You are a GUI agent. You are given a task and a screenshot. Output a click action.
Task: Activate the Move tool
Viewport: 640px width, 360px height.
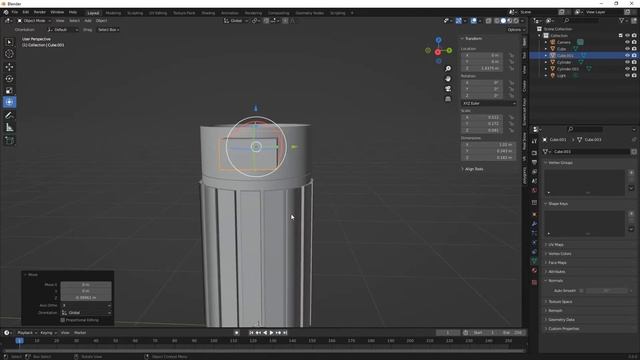[9, 67]
